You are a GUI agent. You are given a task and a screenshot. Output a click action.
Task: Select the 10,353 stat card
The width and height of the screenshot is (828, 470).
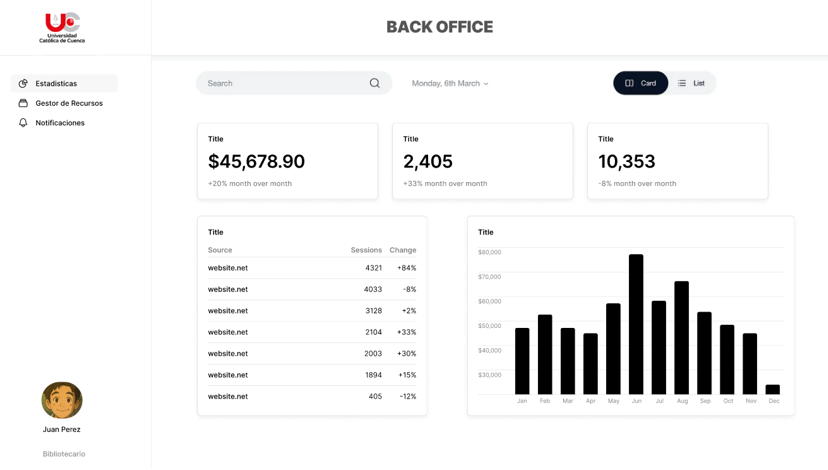click(678, 161)
